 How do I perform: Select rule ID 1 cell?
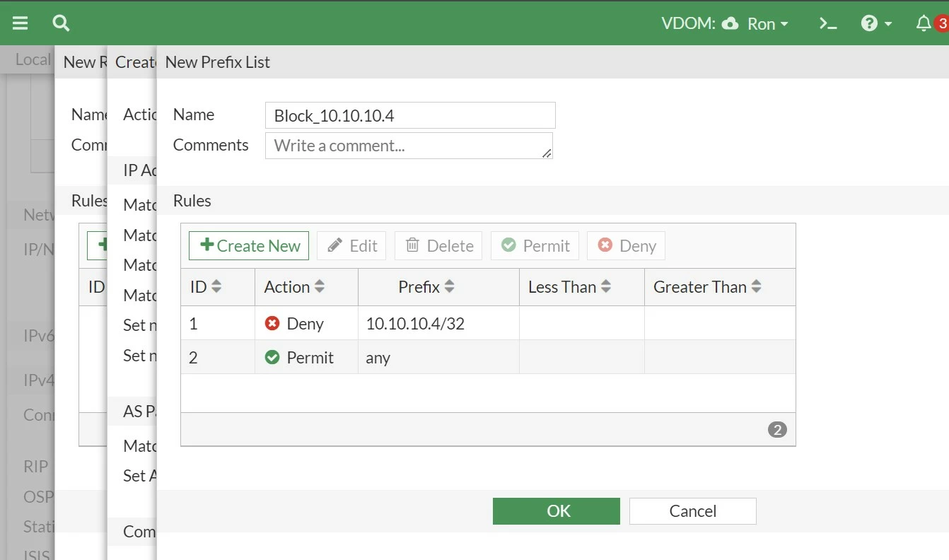218,323
